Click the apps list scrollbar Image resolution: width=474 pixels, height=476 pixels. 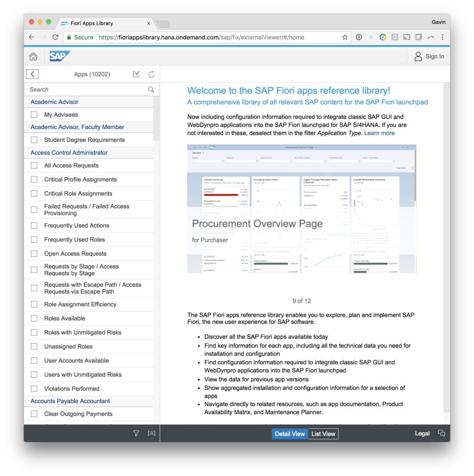pyautogui.click(x=157, y=119)
